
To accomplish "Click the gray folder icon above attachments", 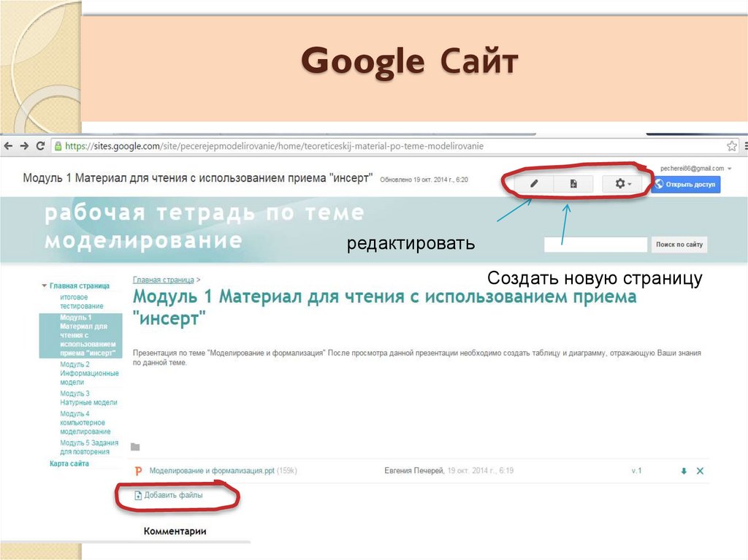I will click(135, 447).
